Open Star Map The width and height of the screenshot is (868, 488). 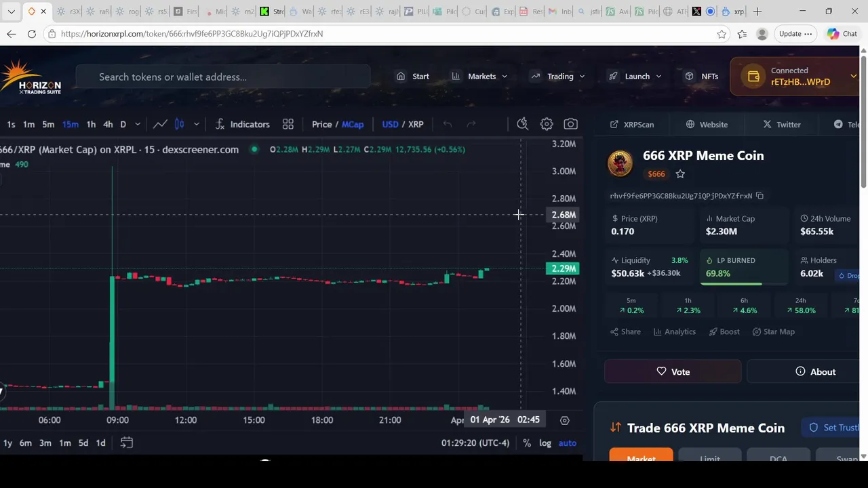pyautogui.click(x=774, y=331)
